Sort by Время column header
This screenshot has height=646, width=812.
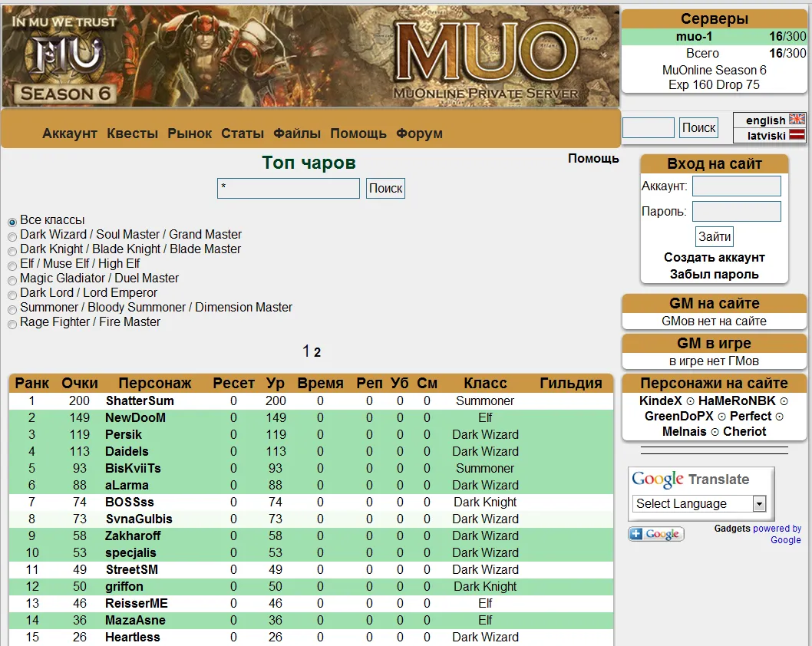pyautogui.click(x=321, y=383)
